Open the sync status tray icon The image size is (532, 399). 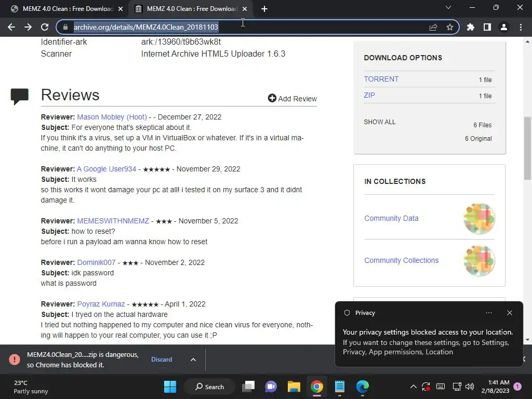pyautogui.click(x=426, y=387)
